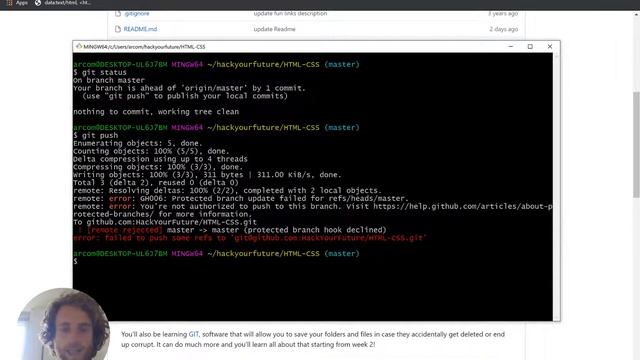640x360 pixels.
Task: Click the MINGW64 terminal title bar icon
Action: coord(79,47)
